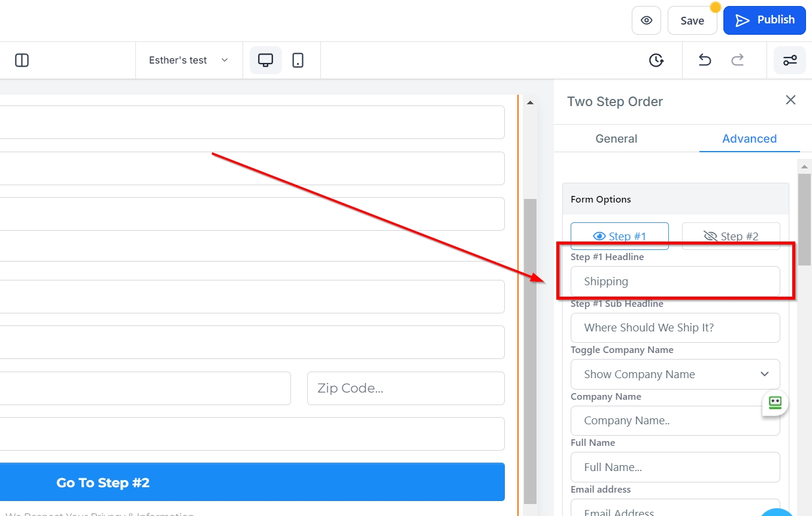Click the eye preview icon

tap(646, 20)
